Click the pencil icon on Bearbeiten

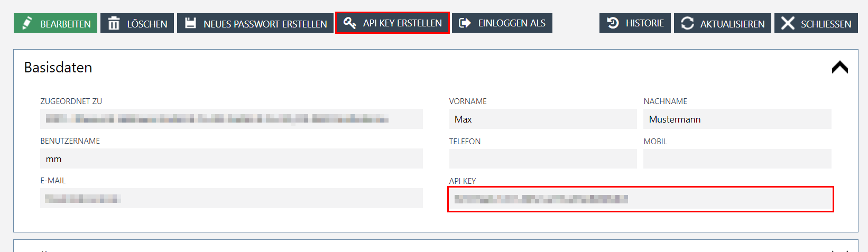pos(27,23)
